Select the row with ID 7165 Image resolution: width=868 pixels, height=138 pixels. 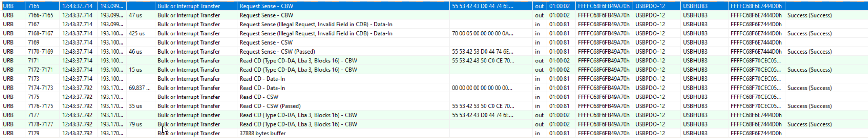434,6
